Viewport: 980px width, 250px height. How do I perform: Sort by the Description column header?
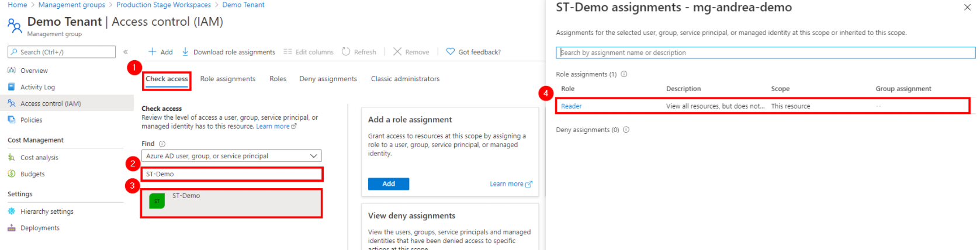(684, 89)
